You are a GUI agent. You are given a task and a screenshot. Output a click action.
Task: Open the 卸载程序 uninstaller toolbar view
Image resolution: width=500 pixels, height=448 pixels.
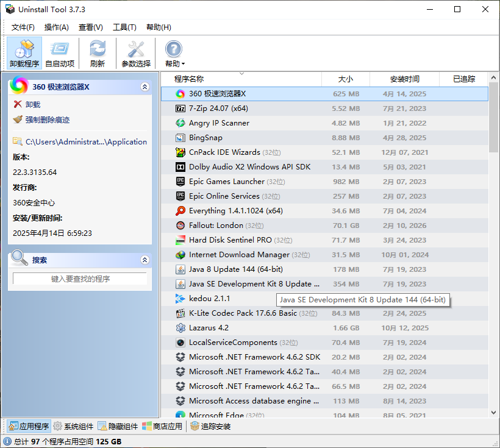[24, 53]
